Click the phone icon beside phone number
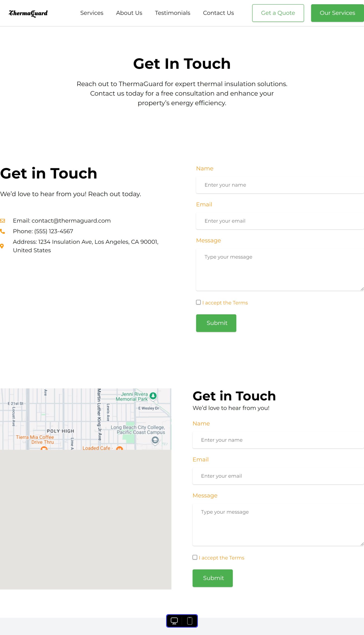 (2, 231)
